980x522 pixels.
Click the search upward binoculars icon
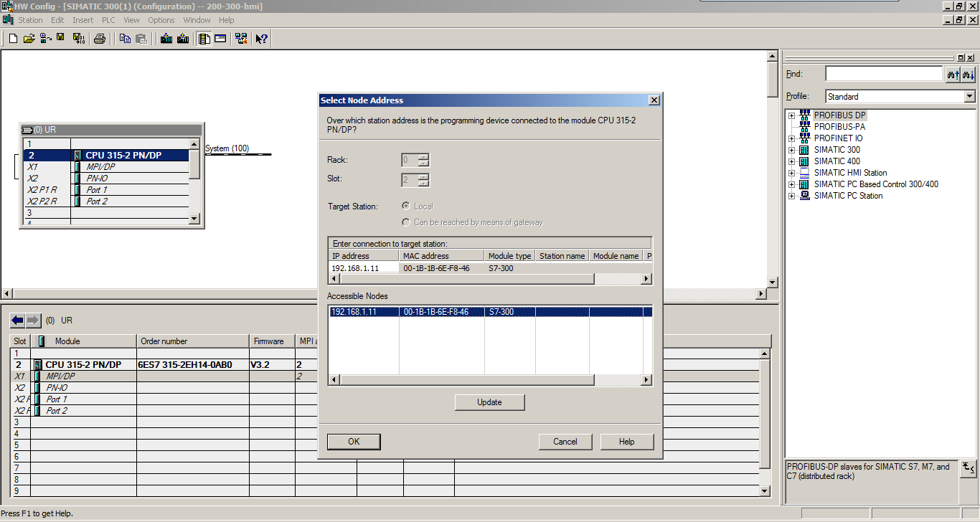(953, 74)
